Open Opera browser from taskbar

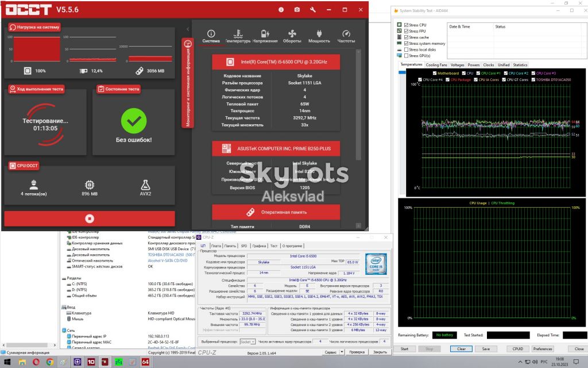(36, 362)
